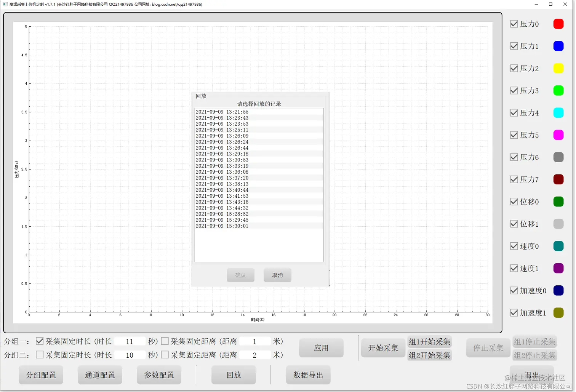Disable the 压力2 channel checkbox
The width and height of the screenshot is (576, 392).
[514, 68]
